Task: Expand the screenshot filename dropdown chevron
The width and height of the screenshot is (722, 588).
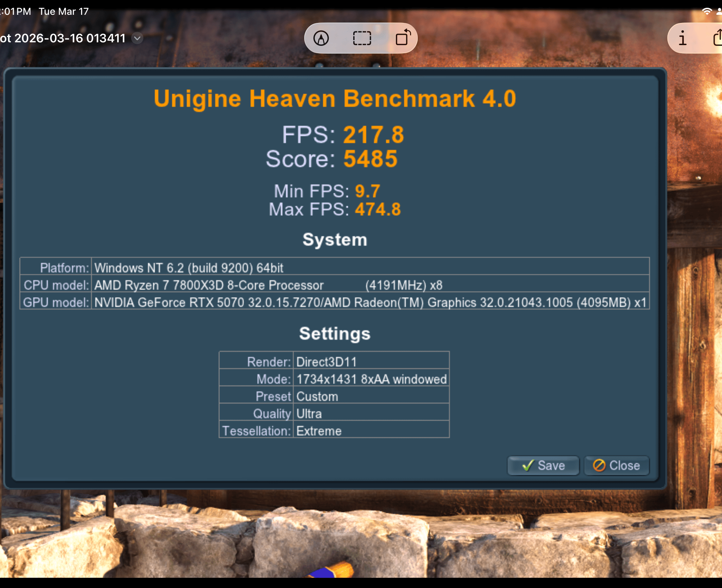Action: pos(137,38)
